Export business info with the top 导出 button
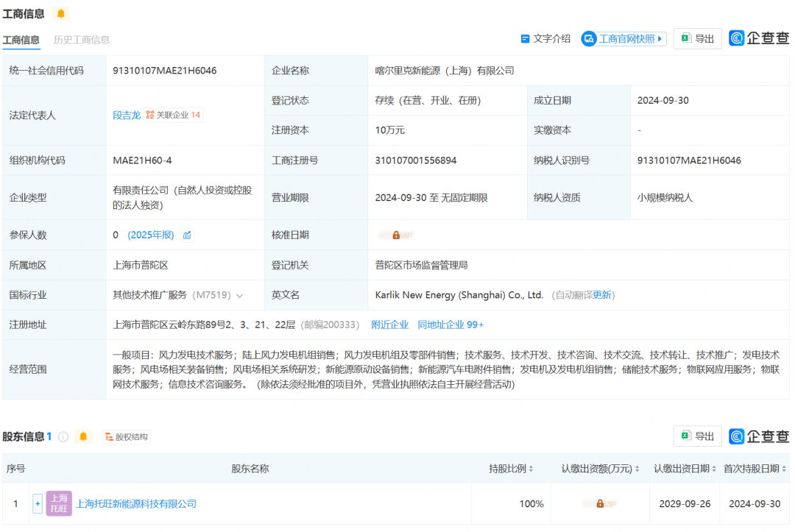The width and height of the screenshot is (795, 532). click(x=697, y=38)
